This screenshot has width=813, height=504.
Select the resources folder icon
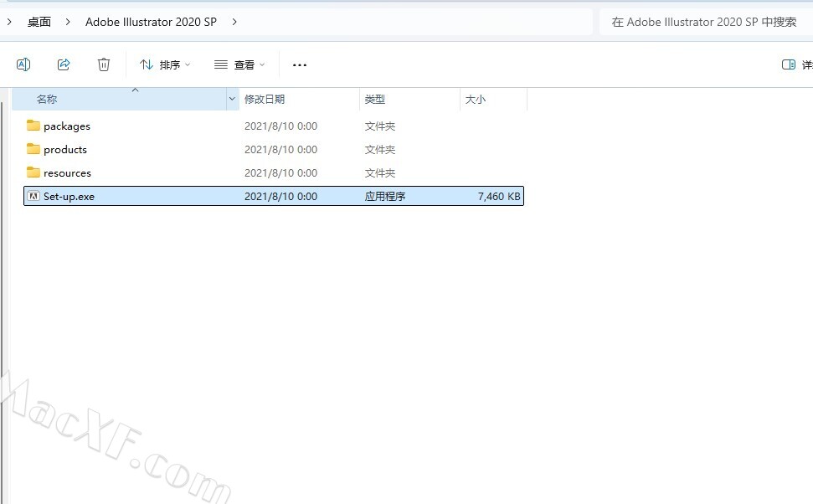pyautogui.click(x=33, y=172)
